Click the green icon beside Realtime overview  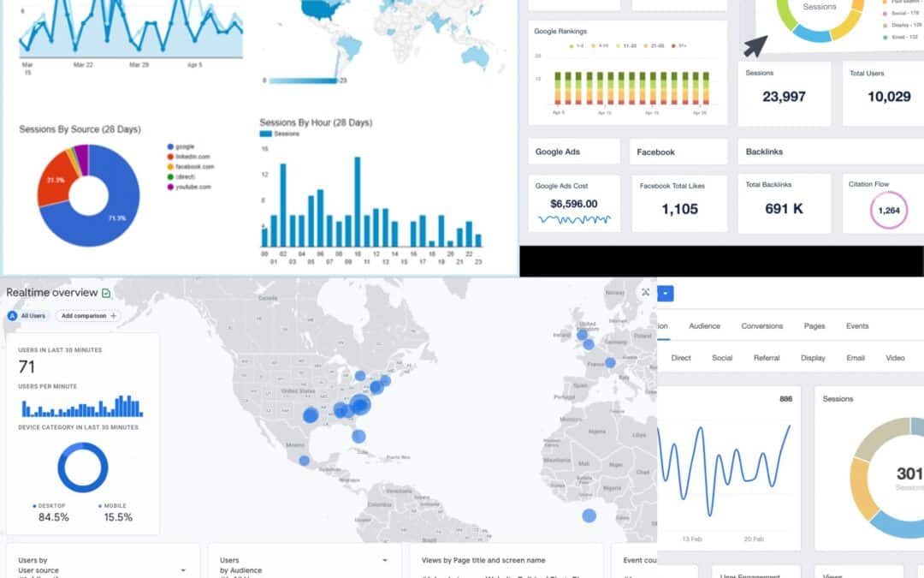[x=106, y=293]
